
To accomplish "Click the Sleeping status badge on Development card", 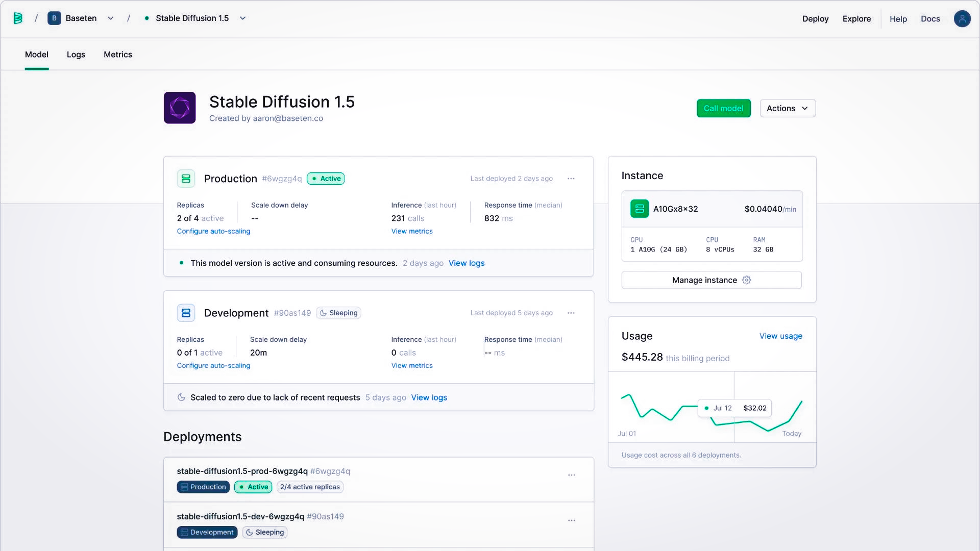I will 338,313.
